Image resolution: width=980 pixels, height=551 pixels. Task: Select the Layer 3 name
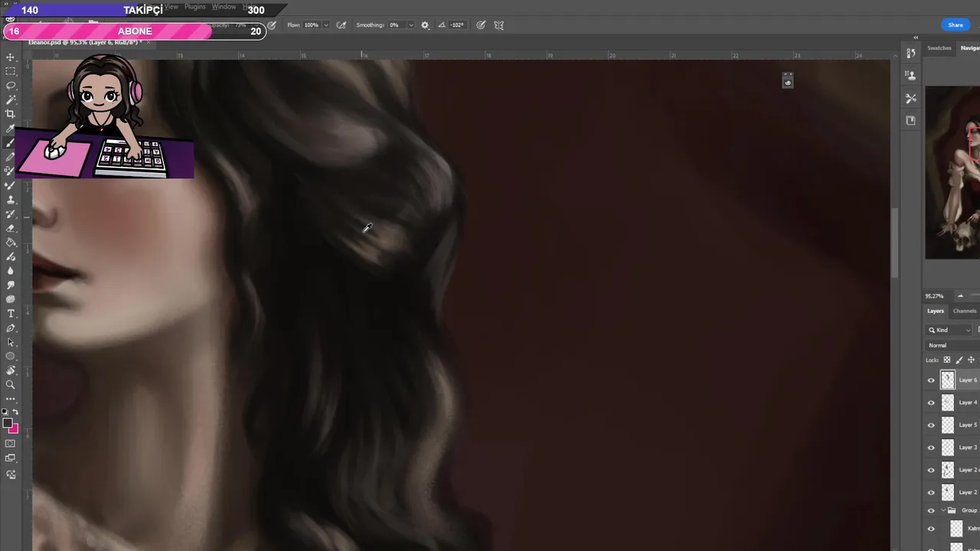click(x=968, y=448)
